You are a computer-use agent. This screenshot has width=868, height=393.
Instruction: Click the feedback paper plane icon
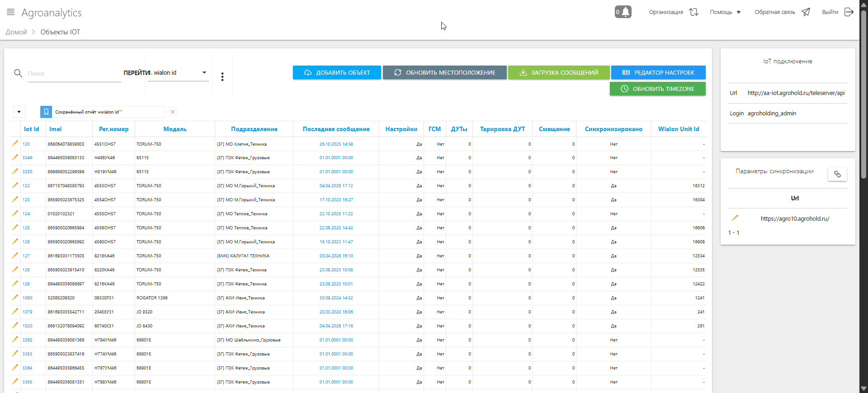806,12
